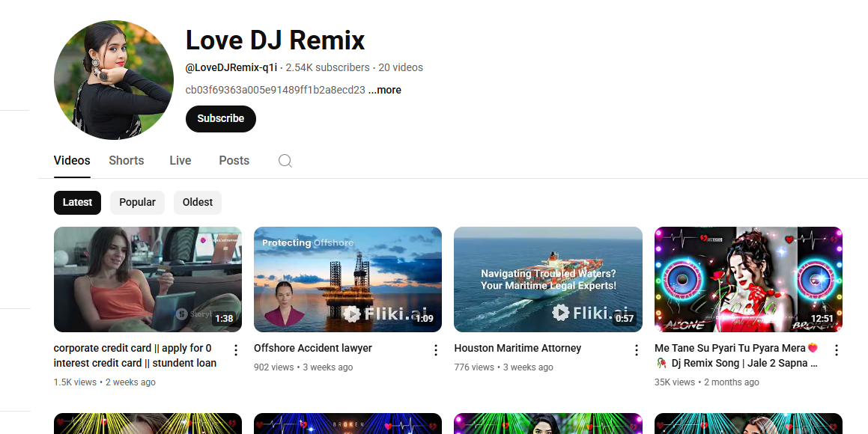This screenshot has width=868, height=434.
Task: Select the Latest sort chip
Action: point(77,202)
